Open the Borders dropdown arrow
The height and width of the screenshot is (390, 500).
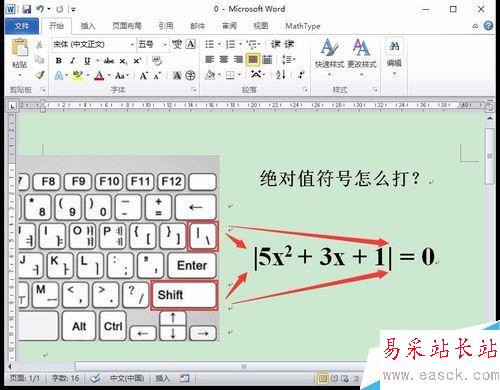pos(239,75)
